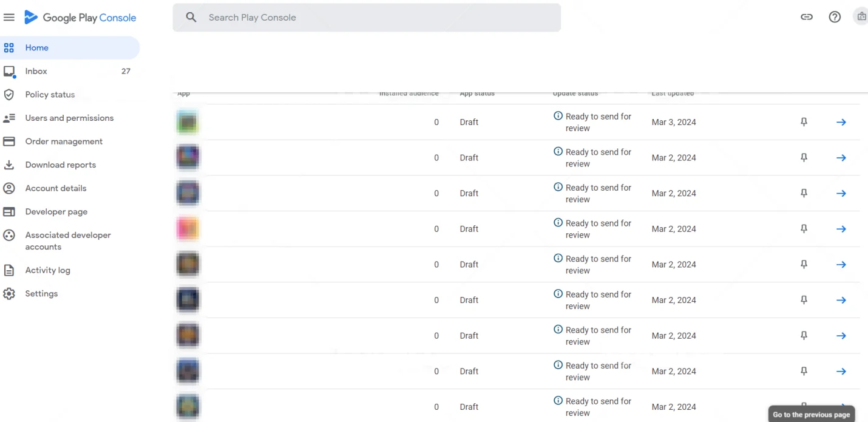Image resolution: width=868 pixels, height=422 pixels.
Task: Click the copy link icon in header
Action: tap(807, 18)
